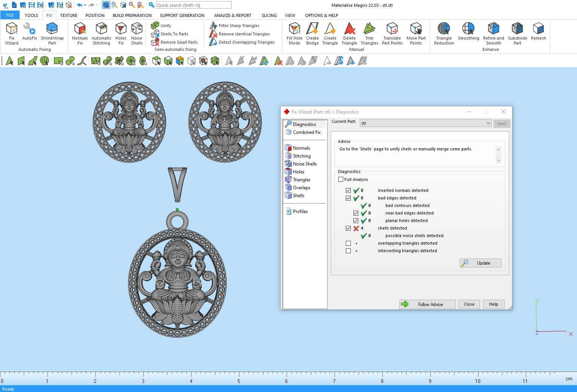
Task: Open the undo history dropdown arrow
Action: 85,5
